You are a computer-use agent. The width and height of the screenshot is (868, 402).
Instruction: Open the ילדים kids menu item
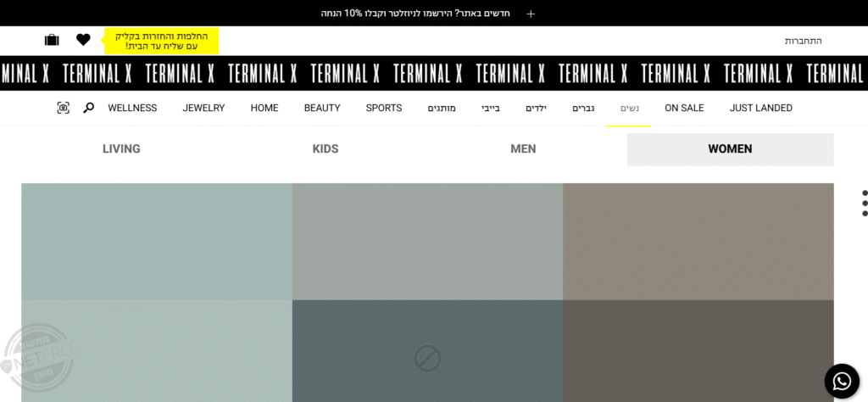coord(536,108)
